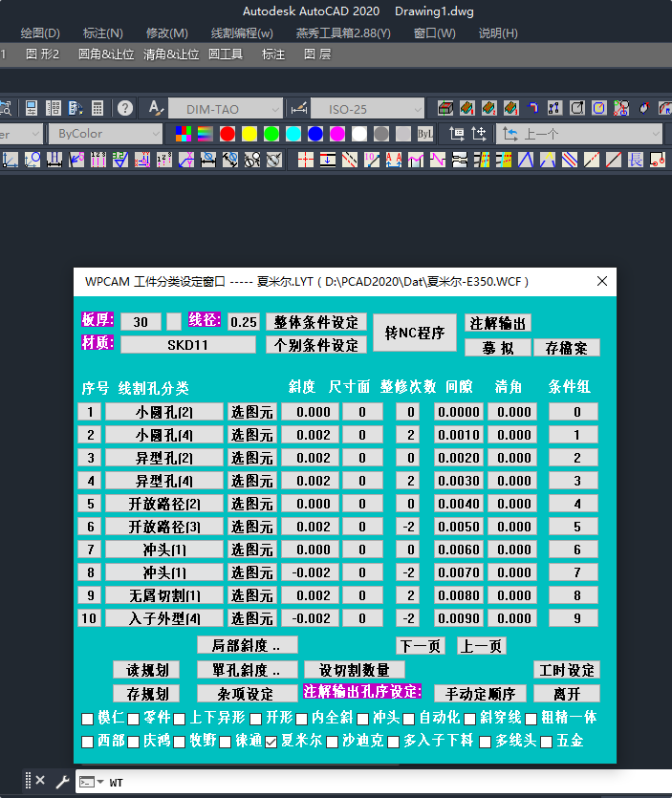672x798 pixels.
Task: Click the 長 character icon in toolbar
Action: [636, 160]
